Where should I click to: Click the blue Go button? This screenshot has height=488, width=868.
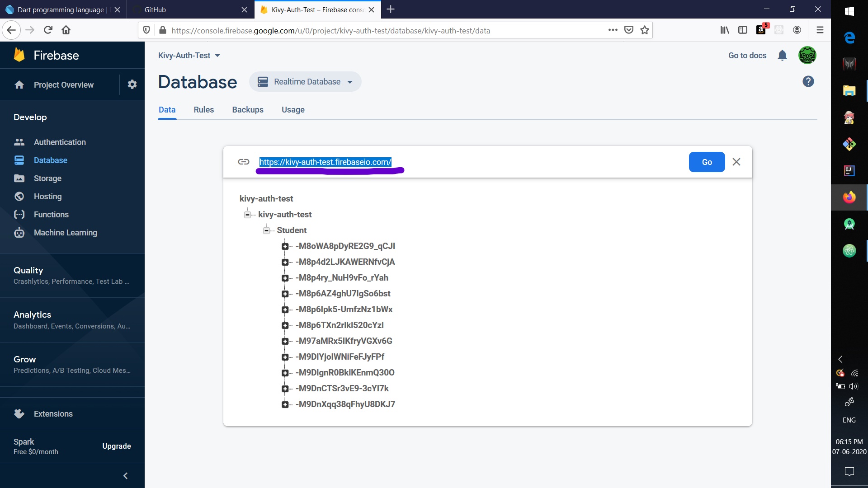point(707,162)
